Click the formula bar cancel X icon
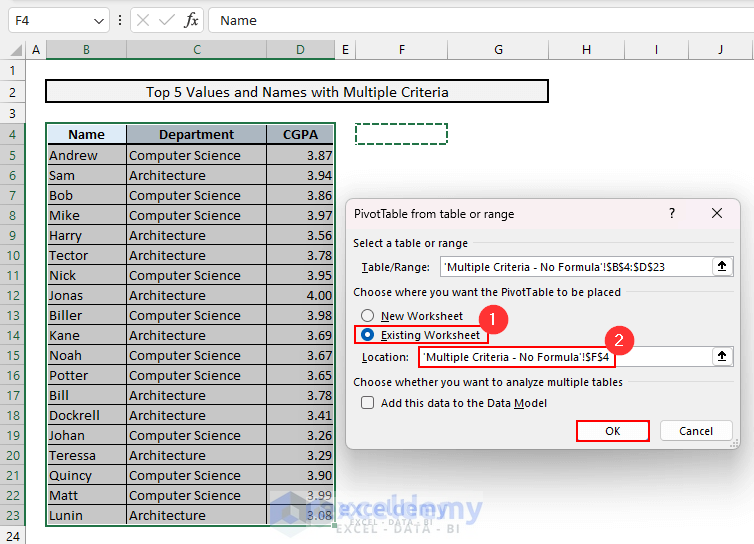The image size is (754, 544). coord(143,20)
